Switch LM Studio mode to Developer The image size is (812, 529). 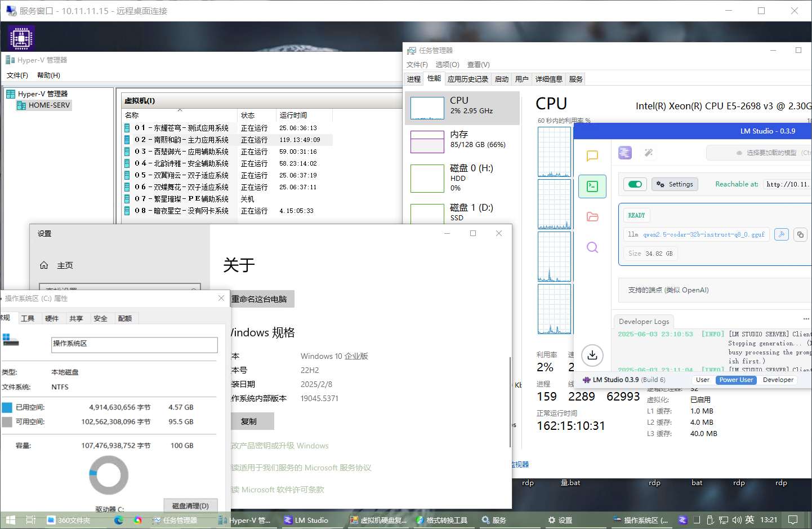pyautogui.click(x=778, y=380)
